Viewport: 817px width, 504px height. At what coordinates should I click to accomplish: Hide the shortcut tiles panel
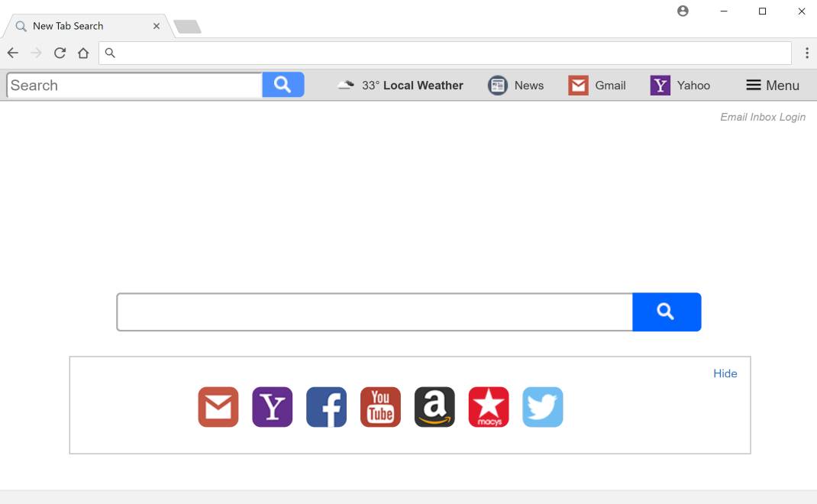[725, 373]
